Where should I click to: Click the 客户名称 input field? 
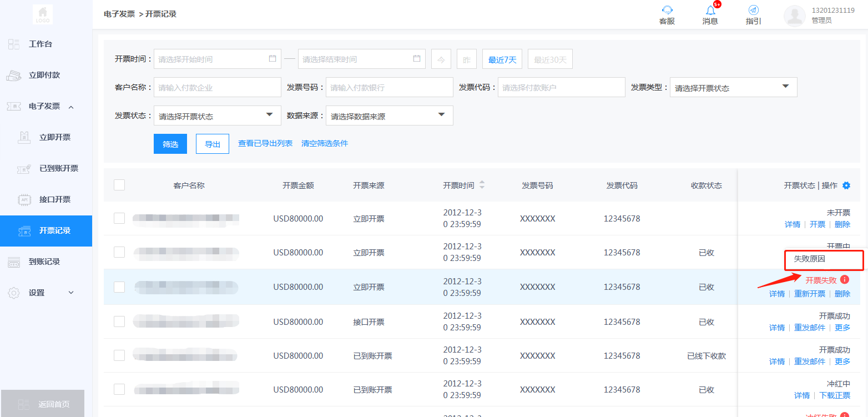coord(218,87)
